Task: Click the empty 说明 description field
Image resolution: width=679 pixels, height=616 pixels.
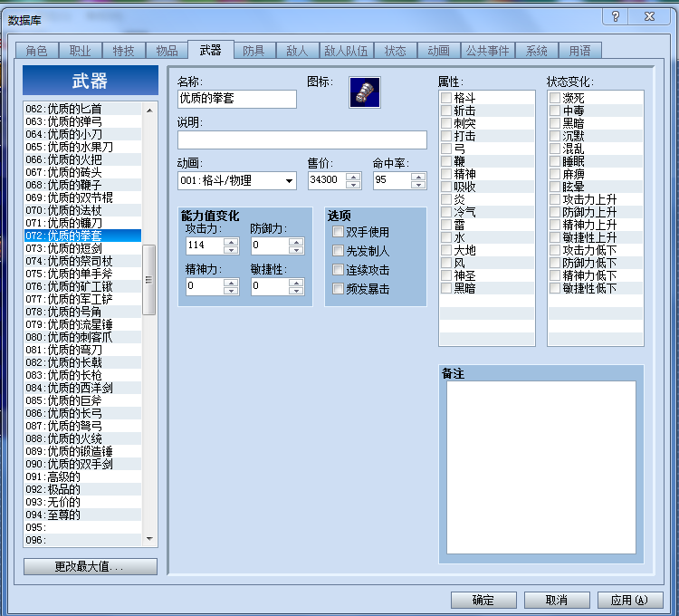Action: point(301,140)
